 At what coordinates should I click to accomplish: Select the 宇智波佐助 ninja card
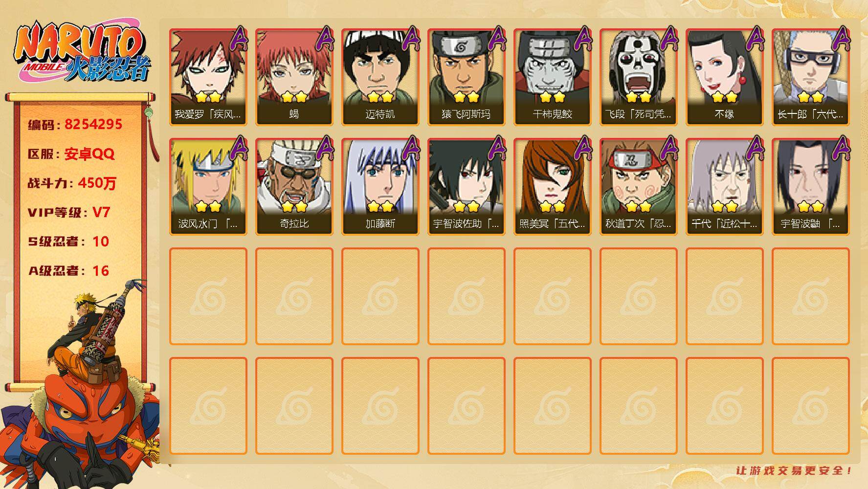pos(467,186)
